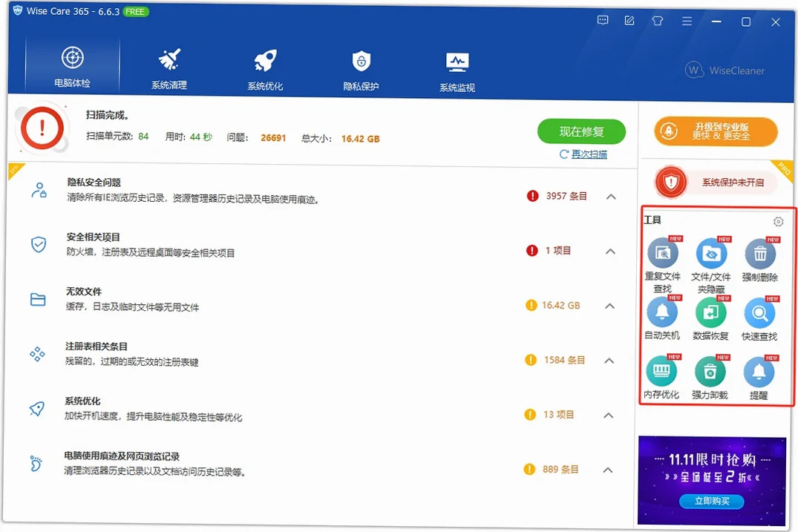Click the edit note icon in title bar

coord(629,20)
